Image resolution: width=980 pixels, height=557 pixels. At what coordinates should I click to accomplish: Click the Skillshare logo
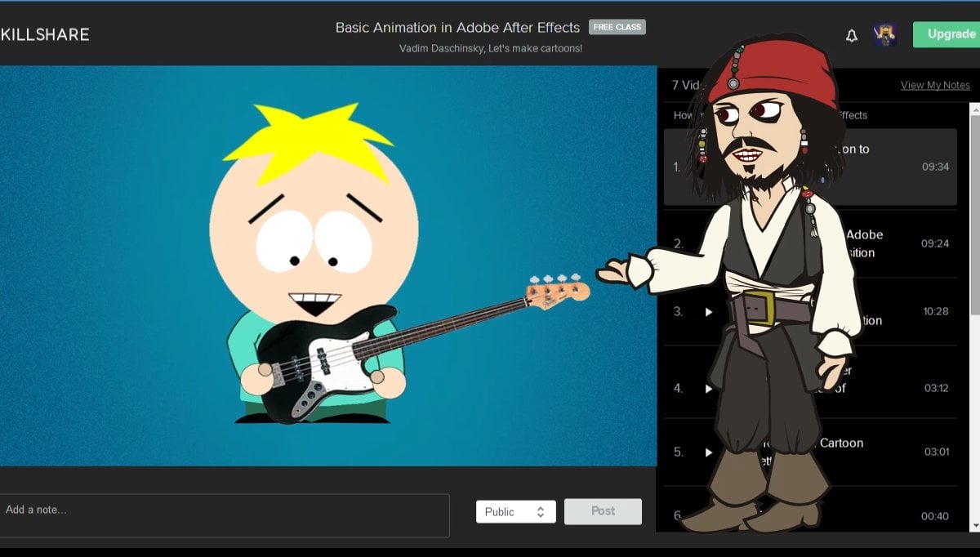click(x=45, y=34)
